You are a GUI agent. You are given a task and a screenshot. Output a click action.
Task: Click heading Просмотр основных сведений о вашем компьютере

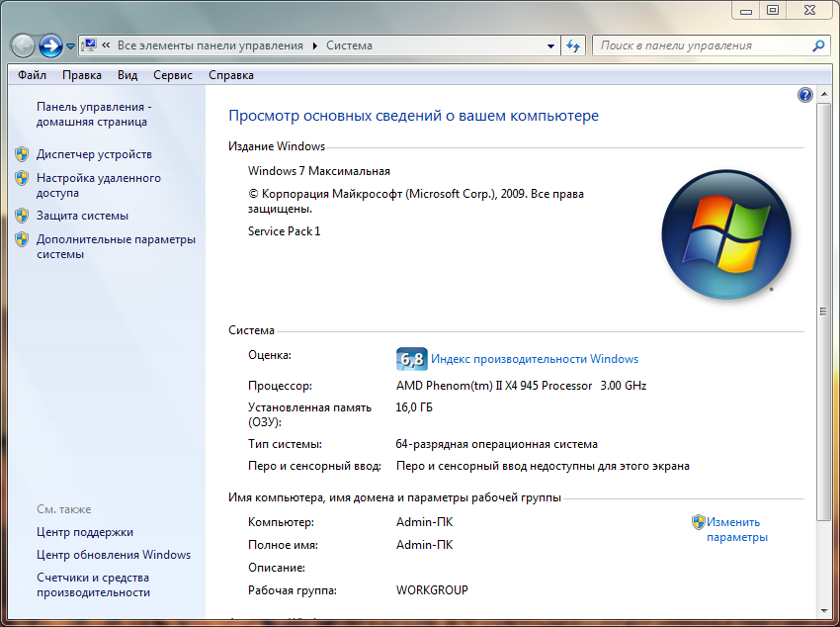pyautogui.click(x=413, y=116)
